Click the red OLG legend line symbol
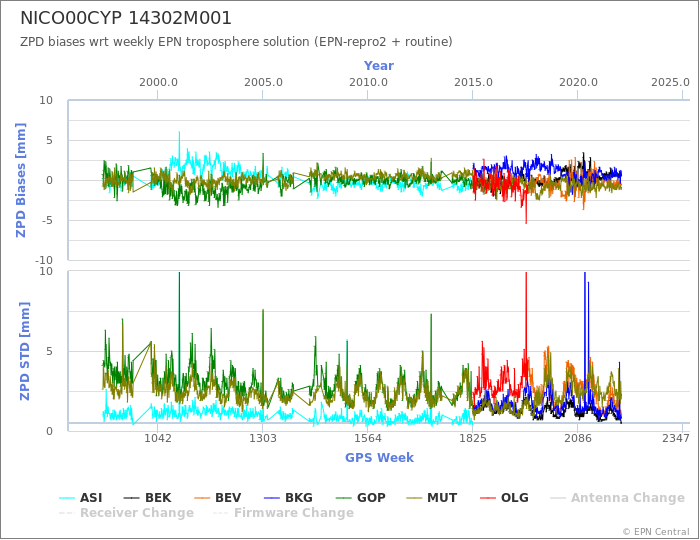This screenshot has height=540, width=700. pyautogui.click(x=488, y=498)
